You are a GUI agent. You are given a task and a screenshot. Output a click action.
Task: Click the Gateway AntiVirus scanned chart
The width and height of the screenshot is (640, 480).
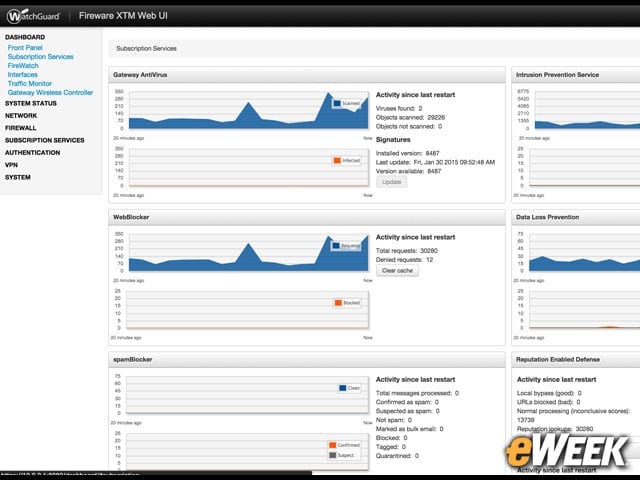tap(249, 110)
